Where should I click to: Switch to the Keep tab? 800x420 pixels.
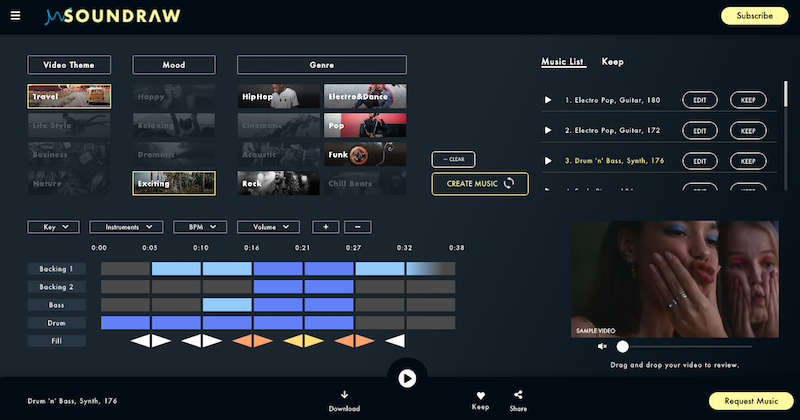(612, 62)
